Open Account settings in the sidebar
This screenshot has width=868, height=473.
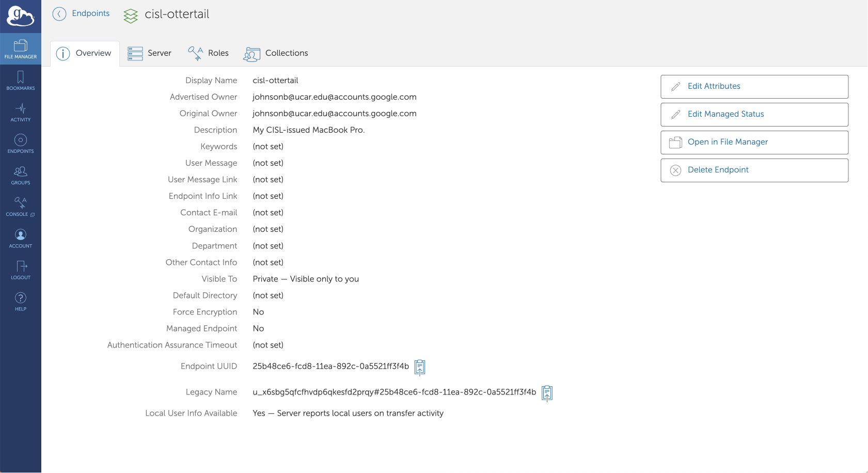pos(21,239)
